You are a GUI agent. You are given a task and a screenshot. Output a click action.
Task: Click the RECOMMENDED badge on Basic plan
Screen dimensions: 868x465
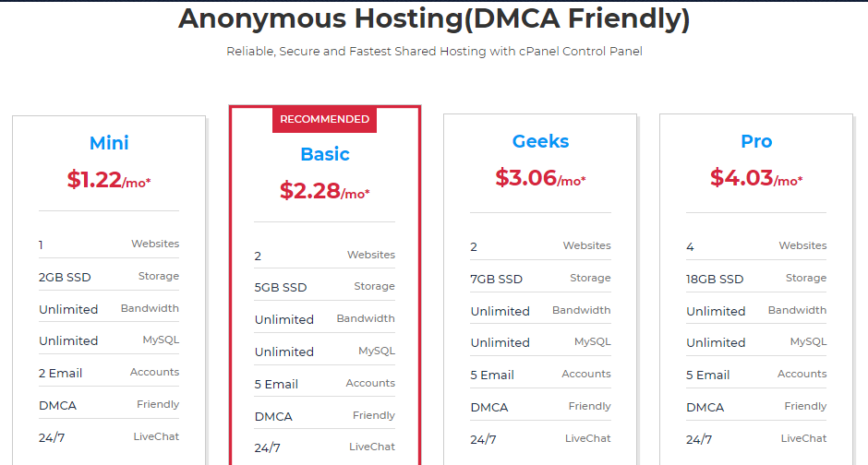coord(324,119)
